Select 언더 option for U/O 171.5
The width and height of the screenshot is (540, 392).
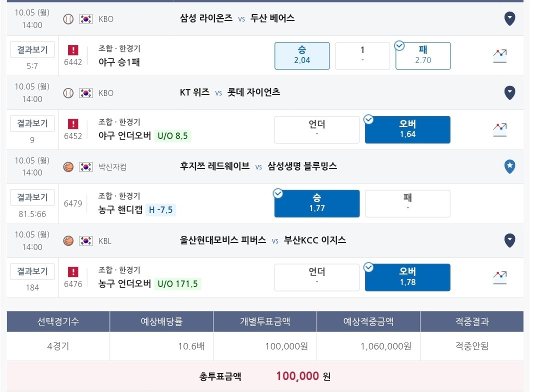(317, 277)
